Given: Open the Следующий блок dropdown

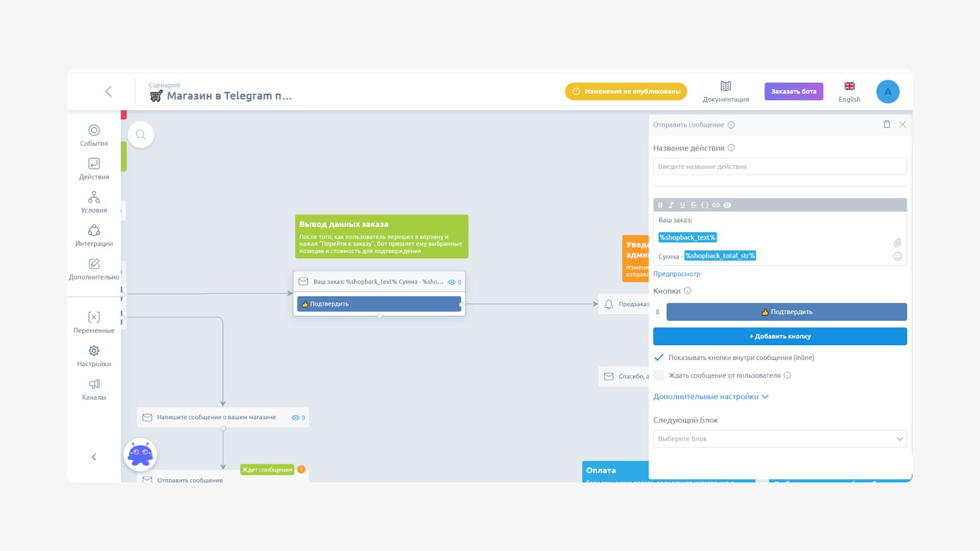Looking at the screenshot, I should point(780,439).
